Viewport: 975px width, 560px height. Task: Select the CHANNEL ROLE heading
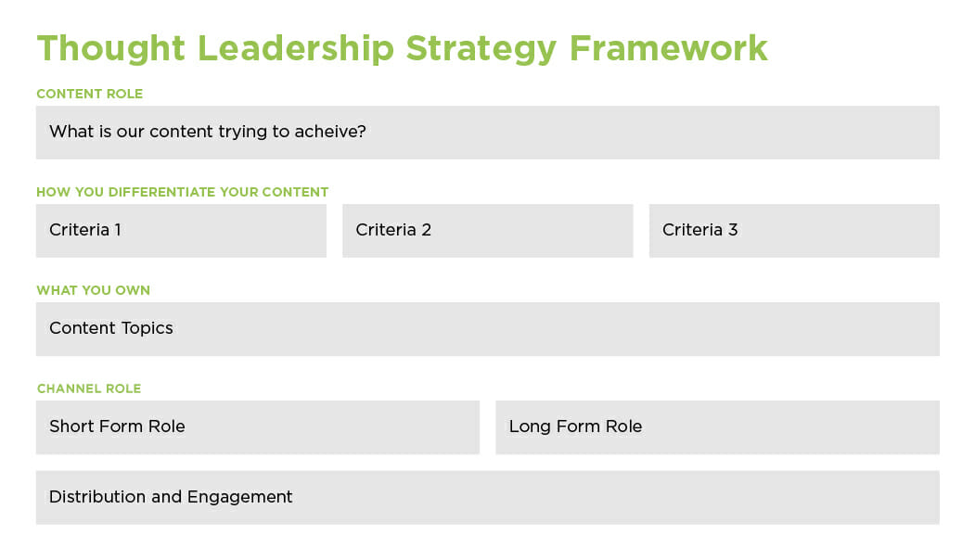(89, 388)
